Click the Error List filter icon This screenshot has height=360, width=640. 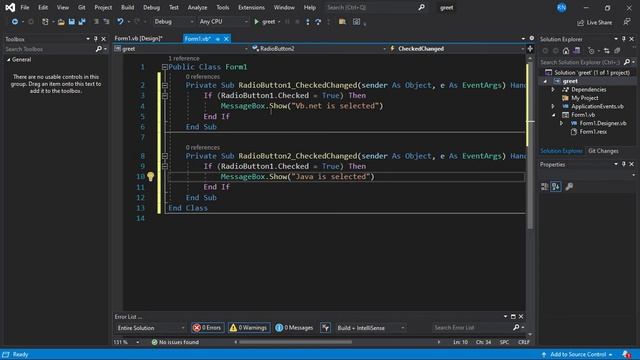325,327
